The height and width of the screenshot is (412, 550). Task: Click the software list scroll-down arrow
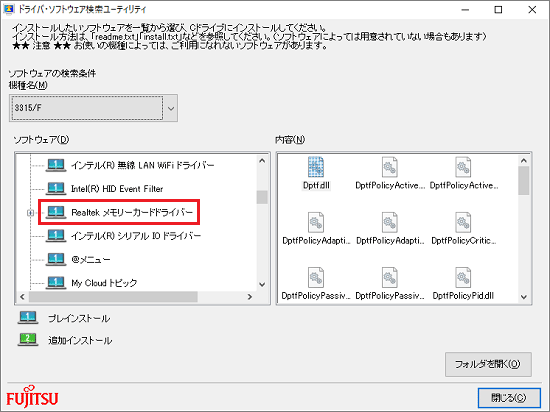[262, 284]
